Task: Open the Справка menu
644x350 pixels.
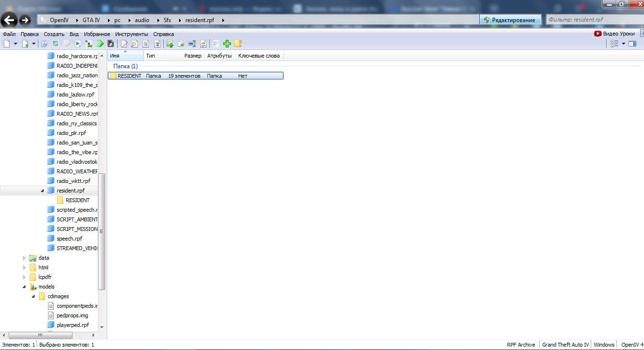Action: [164, 34]
